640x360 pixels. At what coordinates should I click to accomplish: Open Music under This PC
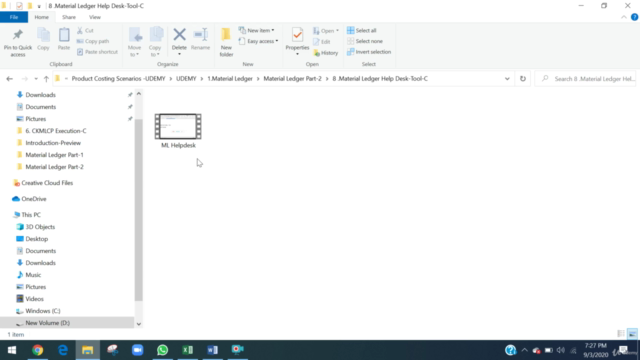33,275
